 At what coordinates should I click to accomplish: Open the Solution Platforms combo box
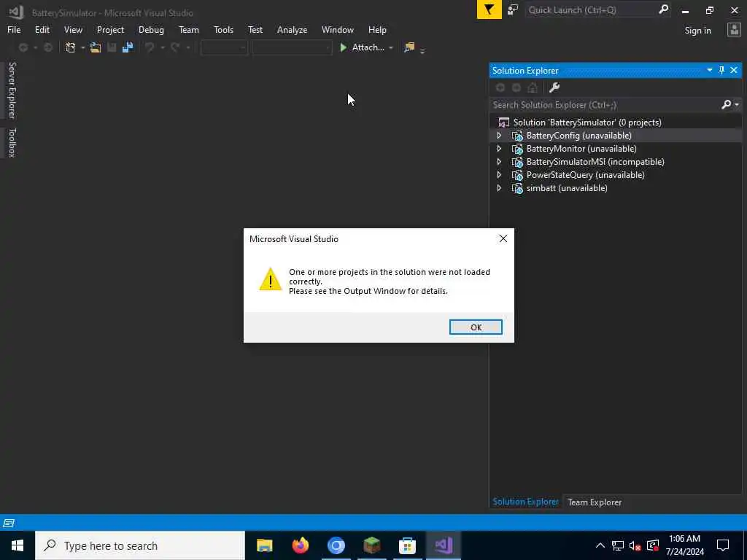[x=292, y=47]
